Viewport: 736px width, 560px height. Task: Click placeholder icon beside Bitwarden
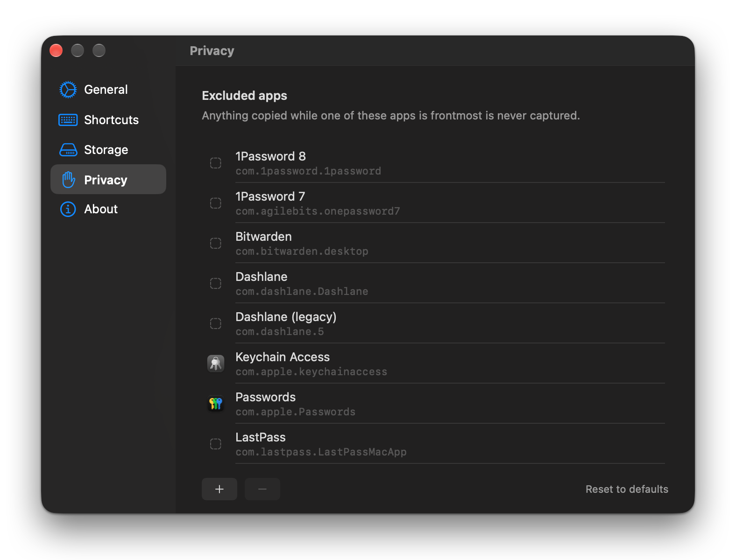click(216, 243)
